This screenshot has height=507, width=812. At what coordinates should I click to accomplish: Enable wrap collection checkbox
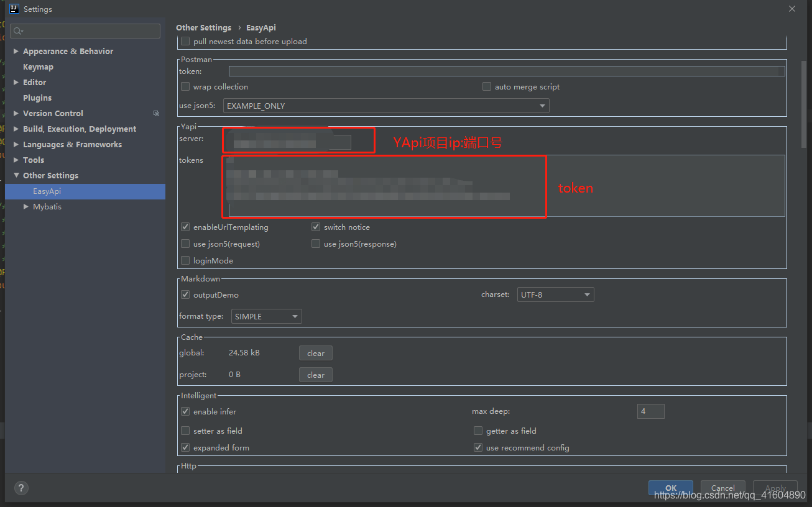click(x=185, y=87)
